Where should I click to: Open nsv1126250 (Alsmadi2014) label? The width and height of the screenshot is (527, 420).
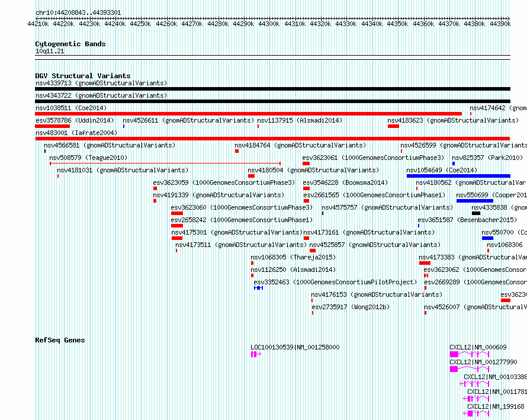point(293,270)
